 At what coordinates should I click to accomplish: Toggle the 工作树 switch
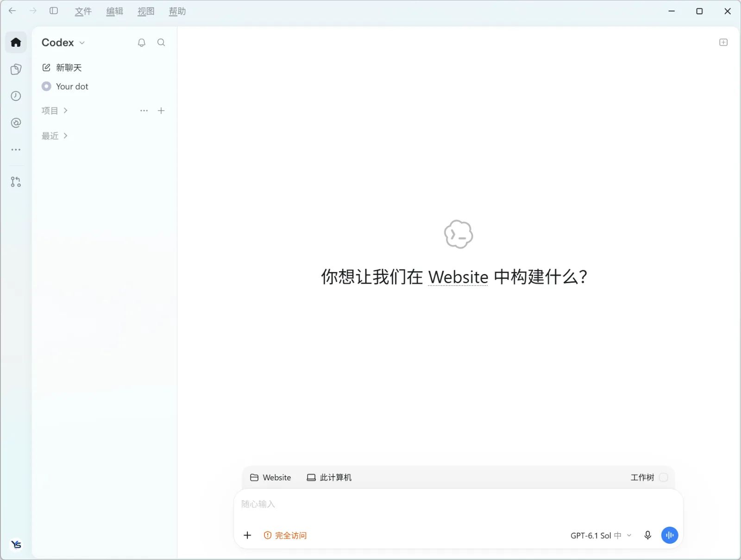[x=664, y=478]
